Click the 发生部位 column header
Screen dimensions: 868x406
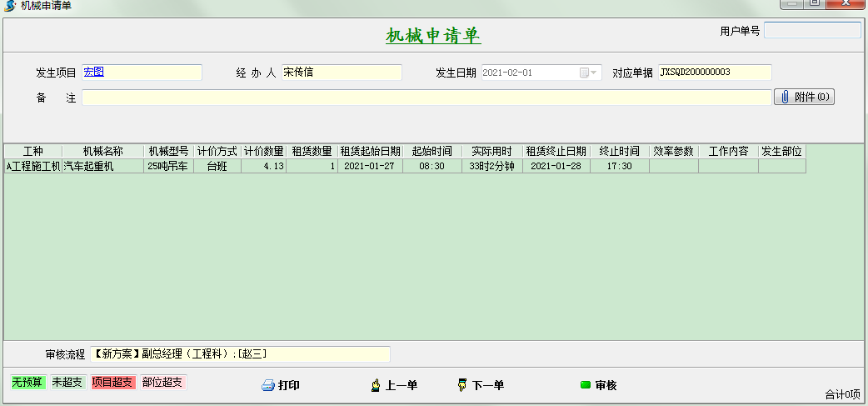(781, 151)
